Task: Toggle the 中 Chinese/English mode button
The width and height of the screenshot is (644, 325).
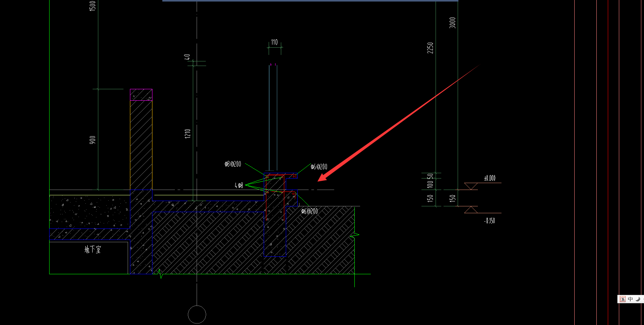Action: (x=630, y=299)
